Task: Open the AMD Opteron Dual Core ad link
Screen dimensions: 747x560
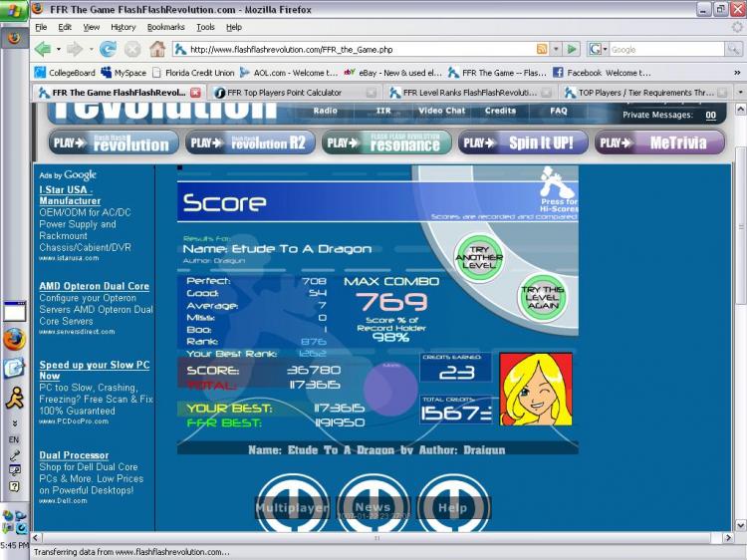Action: pos(94,286)
